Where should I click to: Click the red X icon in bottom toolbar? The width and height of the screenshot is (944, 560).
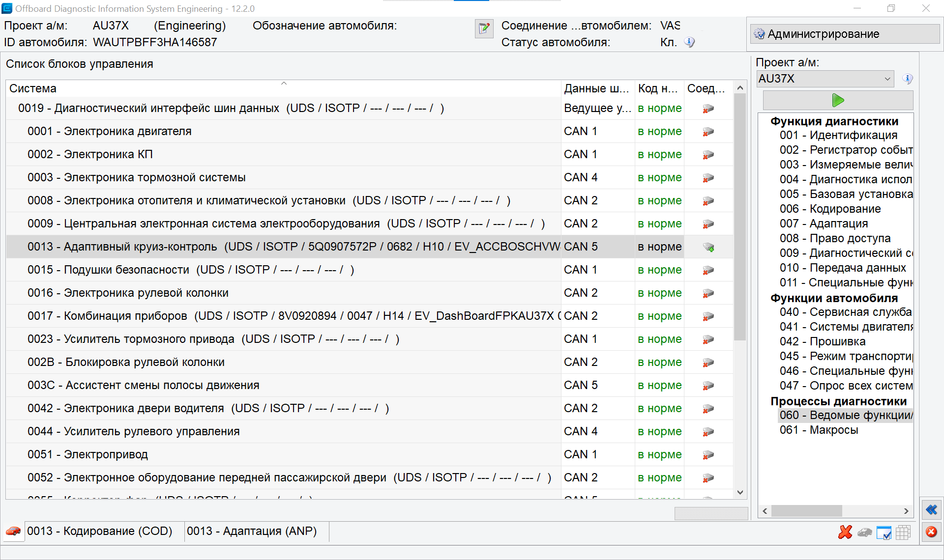pos(845,532)
